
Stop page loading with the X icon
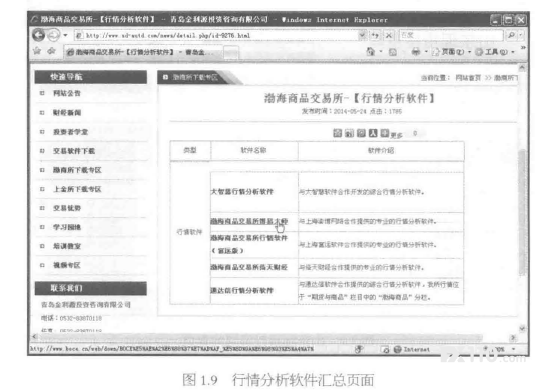(389, 35)
